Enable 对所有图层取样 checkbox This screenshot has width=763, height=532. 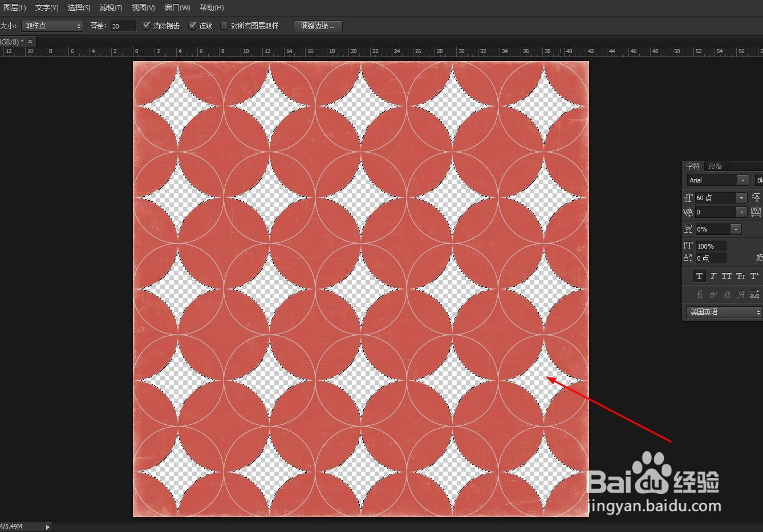[224, 25]
